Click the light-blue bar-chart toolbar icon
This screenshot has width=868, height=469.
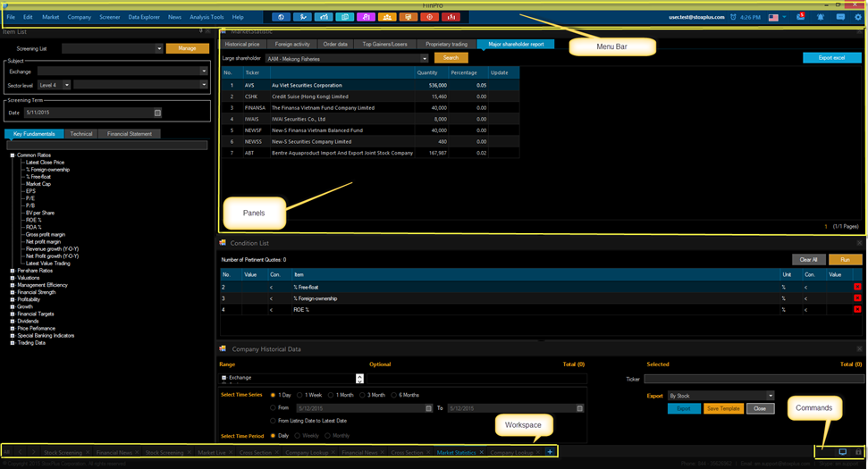click(x=324, y=17)
